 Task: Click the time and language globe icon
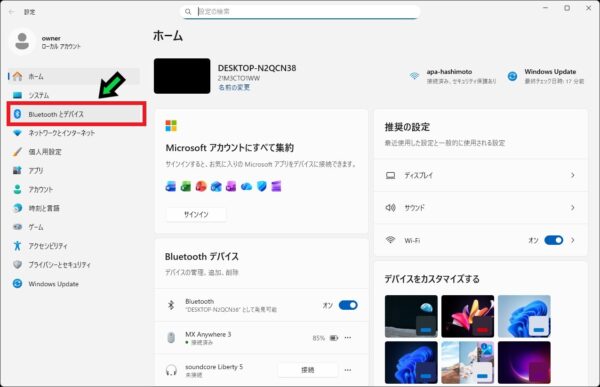tap(17, 208)
